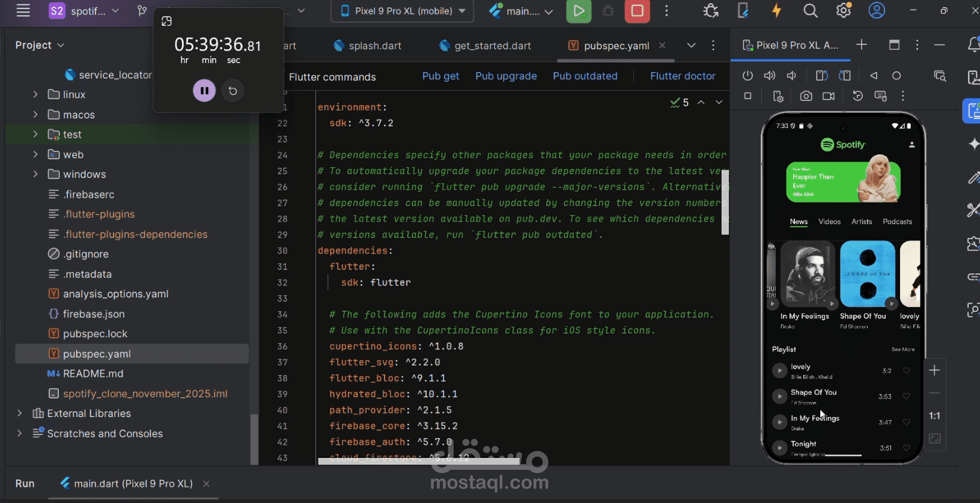Move the editor horizontal scrollbar
The width and height of the screenshot is (980, 503).
(419, 461)
